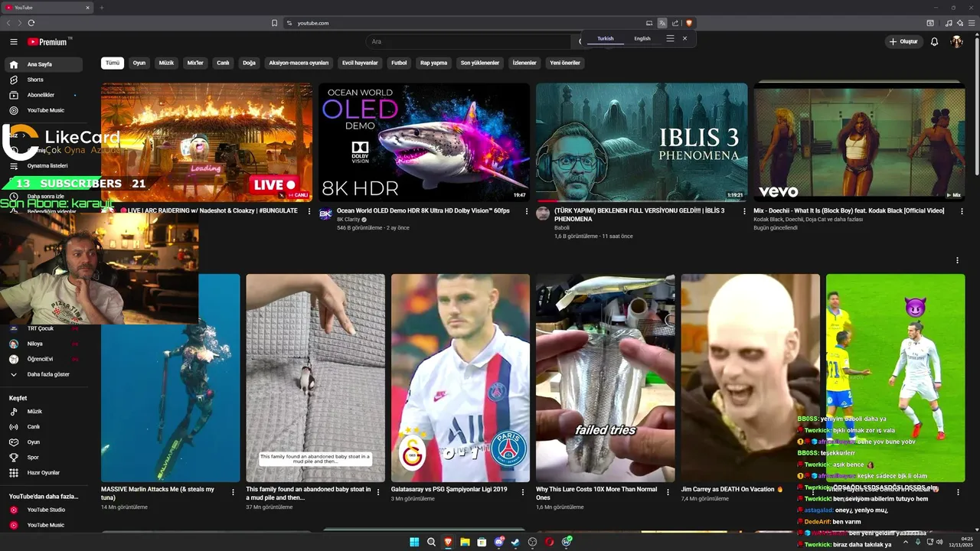This screenshot has height=551, width=980.
Task: Click the Brave Shields lion icon
Action: click(x=688, y=23)
